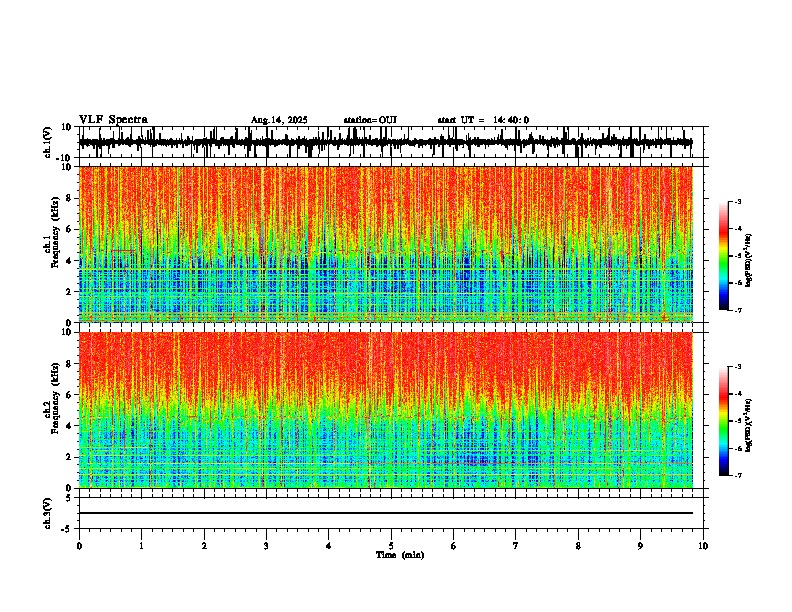Click the ch.1 voltage waveform trace
Image resolution: width=792 pixels, height=612 pixels.
tap(385, 142)
